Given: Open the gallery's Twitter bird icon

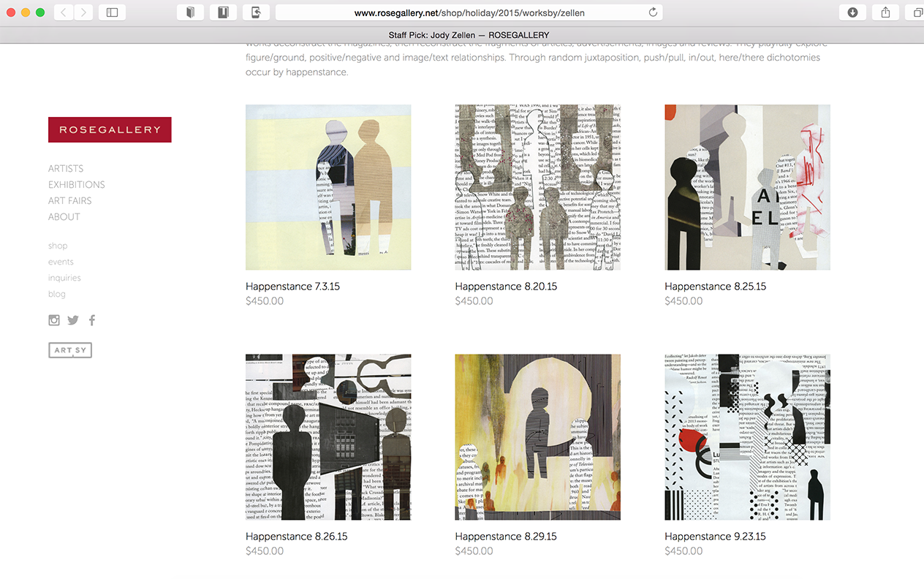Looking at the screenshot, I should [73, 320].
